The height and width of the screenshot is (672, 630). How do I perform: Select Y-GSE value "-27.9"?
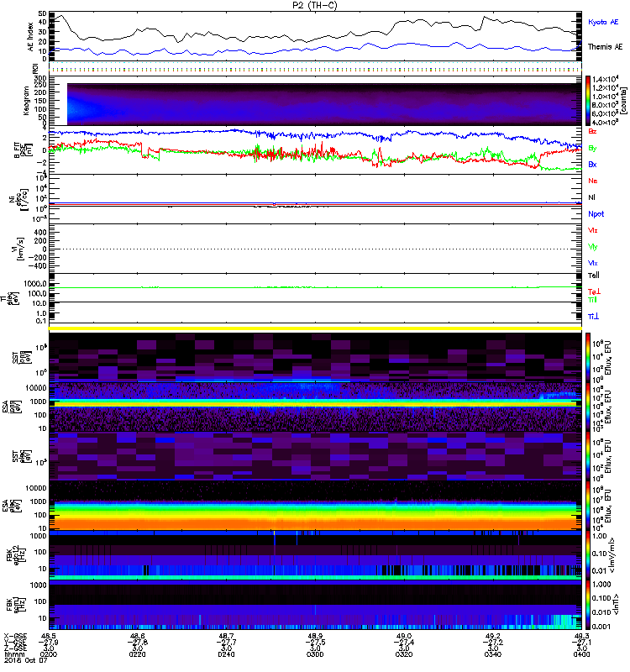[x=48, y=642]
